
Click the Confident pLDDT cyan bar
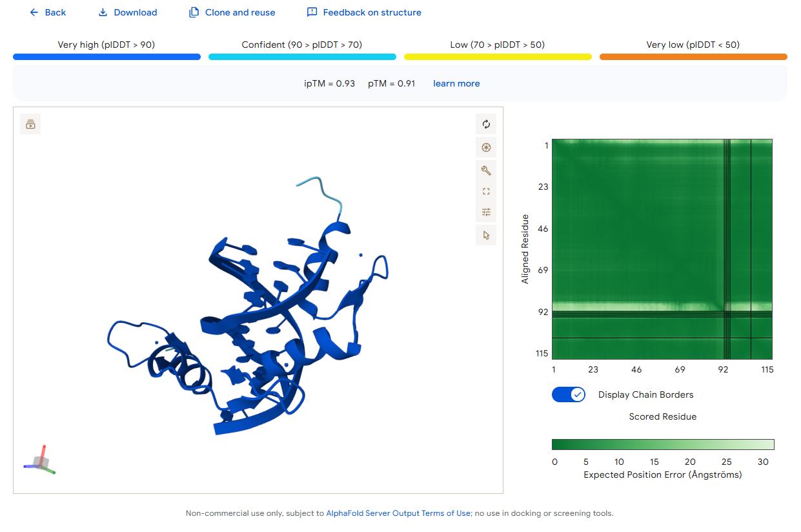[302, 57]
